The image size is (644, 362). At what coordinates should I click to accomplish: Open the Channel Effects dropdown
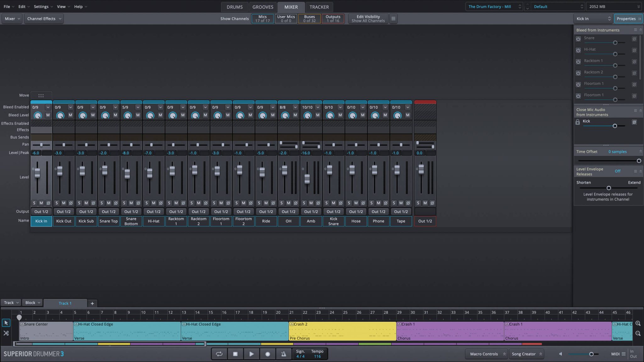coord(44,19)
